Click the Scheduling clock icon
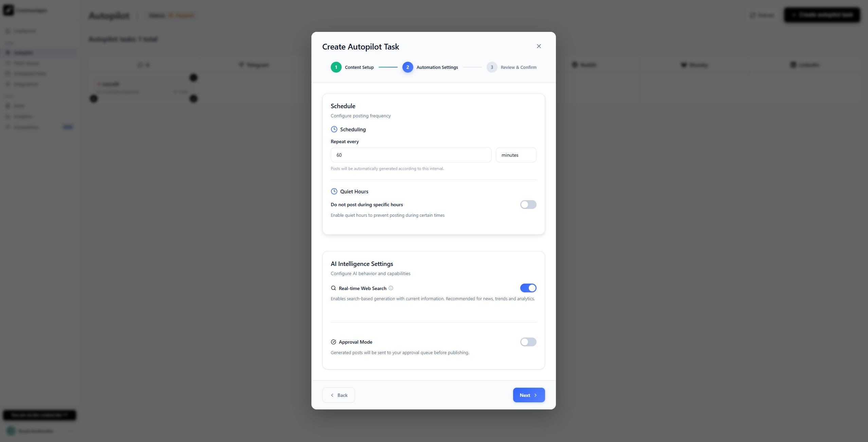 [334, 129]
